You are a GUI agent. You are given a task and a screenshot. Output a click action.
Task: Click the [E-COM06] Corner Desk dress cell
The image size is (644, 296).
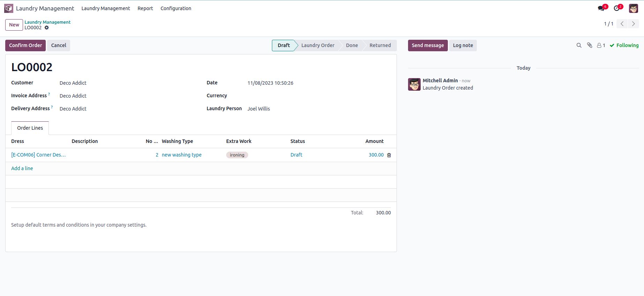point(38,155)
